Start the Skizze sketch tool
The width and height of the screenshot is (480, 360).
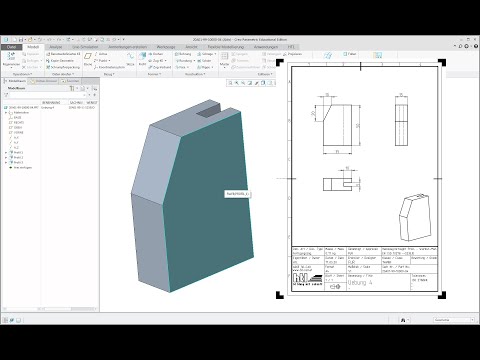coord(130,59)
